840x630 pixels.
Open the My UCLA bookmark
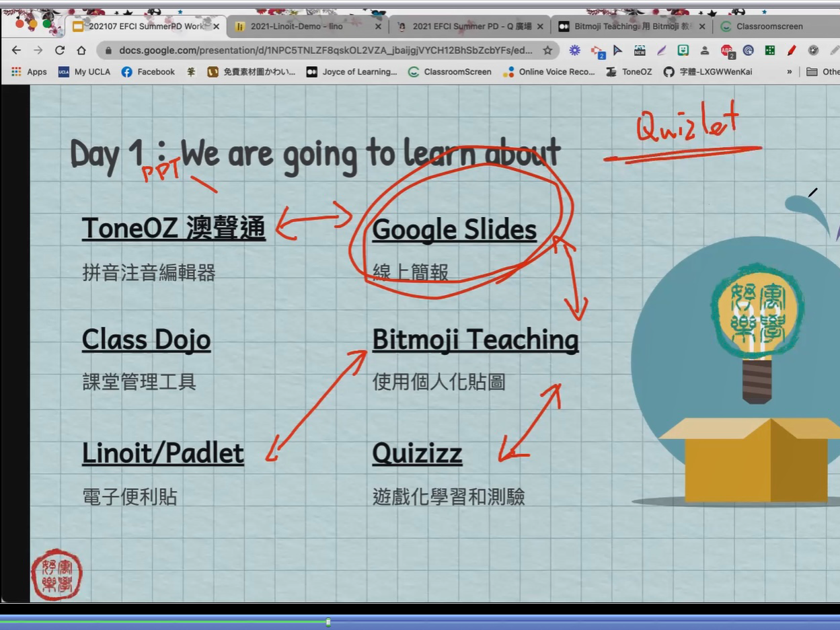tap(85, 72)
